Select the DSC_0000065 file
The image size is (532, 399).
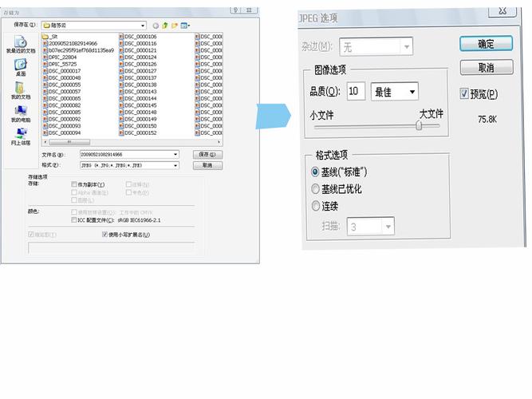tap(61, 98)
